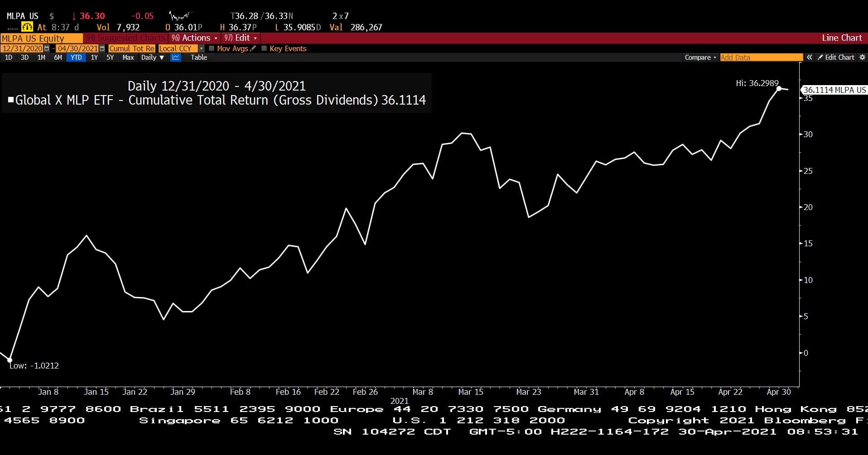The width and height of the screenshot is (868, 455).
Task: Click the Val 286,267 value
Action: point(366,27)
